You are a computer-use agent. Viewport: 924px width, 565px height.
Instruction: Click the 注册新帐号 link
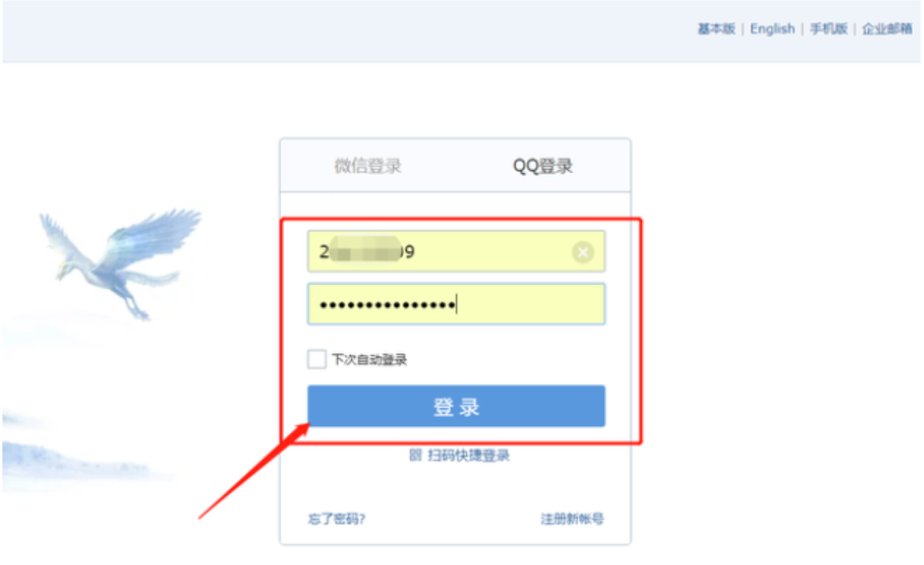coord(572,519)
